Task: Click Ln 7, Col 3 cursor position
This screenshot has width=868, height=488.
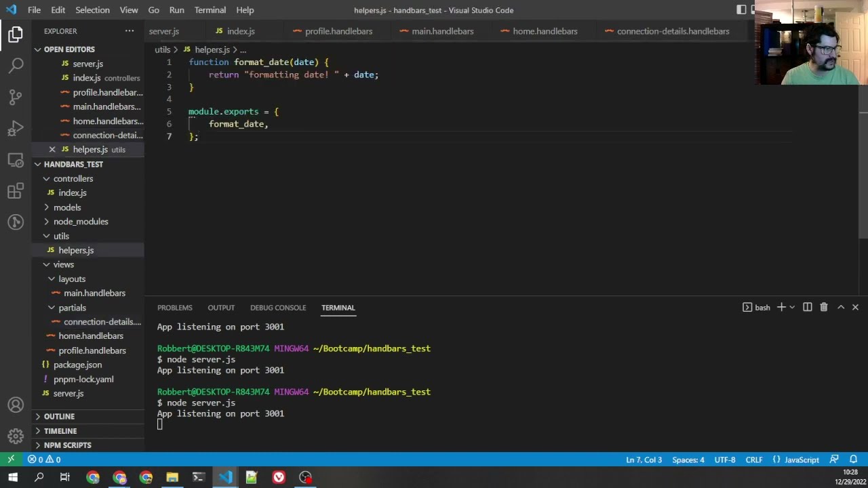Action: click(x=644, y=460)
